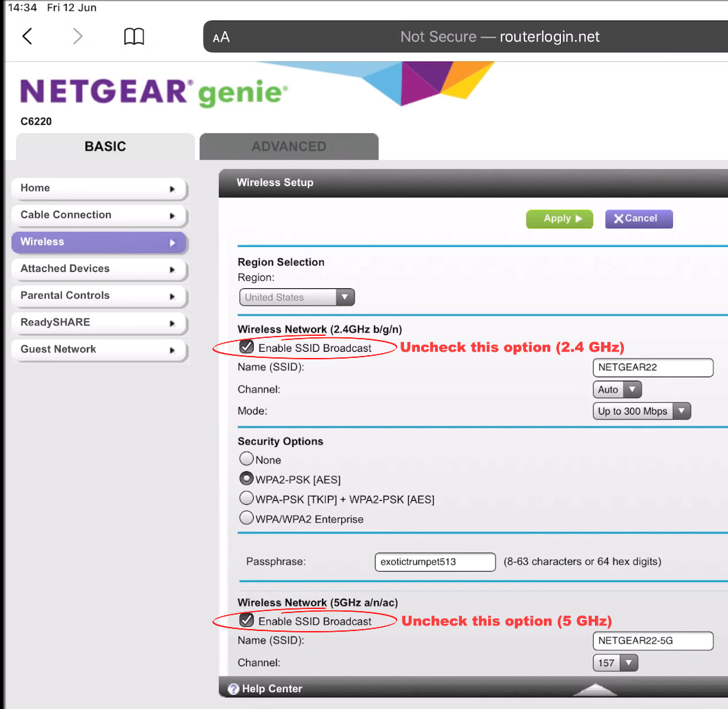Select the None security option

(246, 458)
